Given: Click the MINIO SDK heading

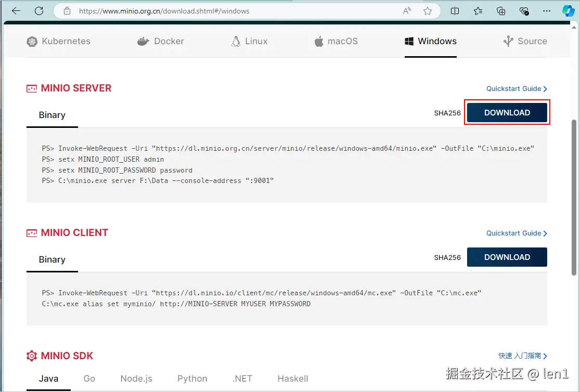Looking at the screenshot, I should pyautogui.click(x=67, y=356).
